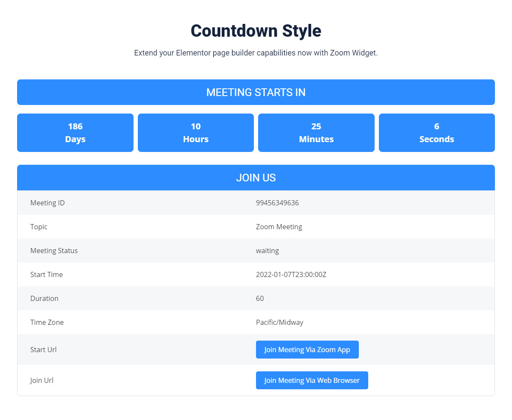512x420 pixels.
Task: Click the Seconds countdown box
Action: point(436,133)
